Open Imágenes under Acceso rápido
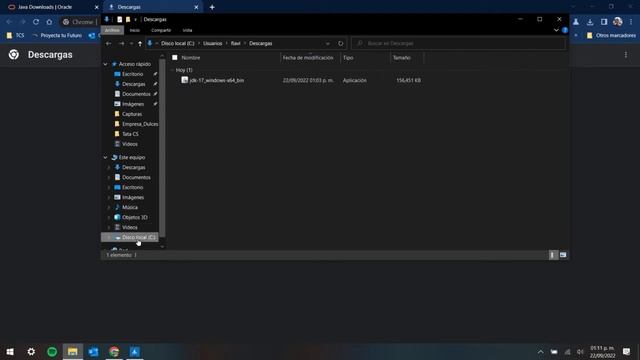This screenshot has width=640, height=360. [x=133, y=104]
